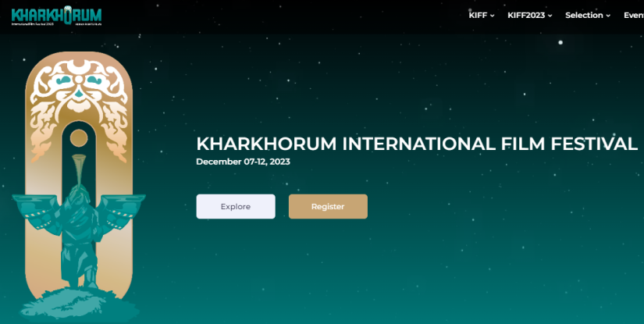The width and height of the screenshot is (644, 324).
Task: Click the Explore button
Action: (236, 207)
